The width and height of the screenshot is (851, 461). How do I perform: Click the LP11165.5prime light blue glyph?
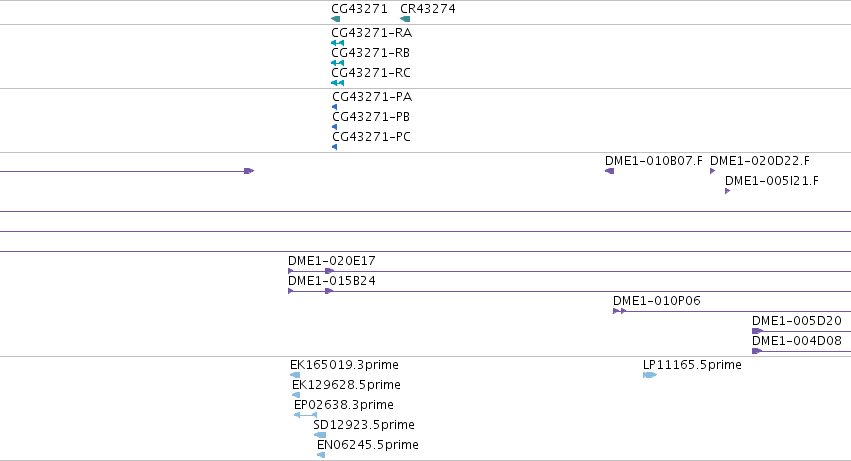650,375
